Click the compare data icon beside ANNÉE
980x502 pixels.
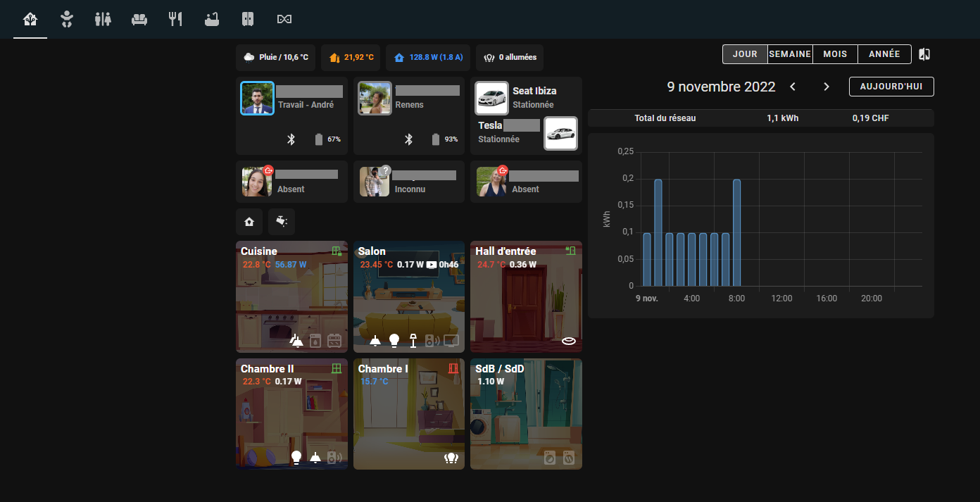[925, 54]
